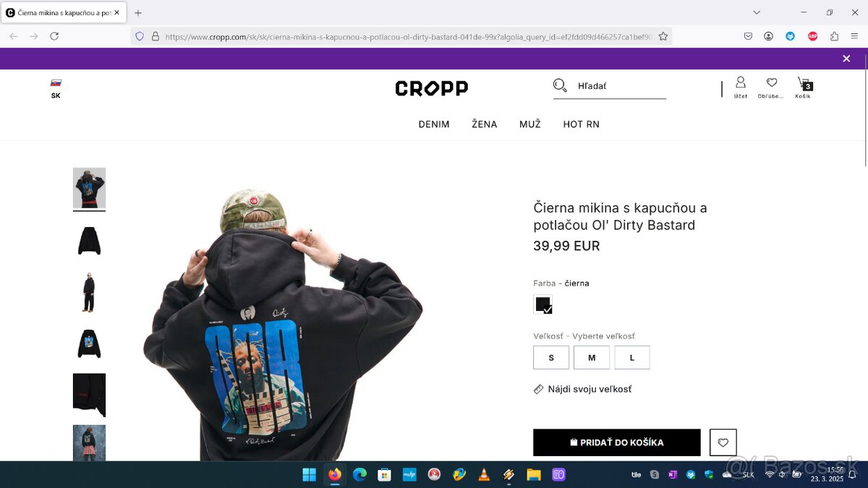Open the MUŽ category menu
The image size is (868, 488).
click(530, 124)
